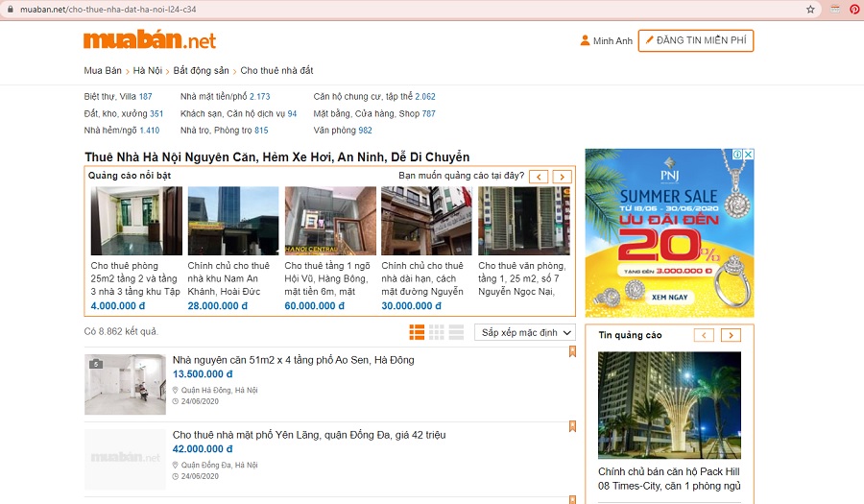The image size is (864, 504).
Task: Click the browser address bar URL
Action: (x=108, y=10)
